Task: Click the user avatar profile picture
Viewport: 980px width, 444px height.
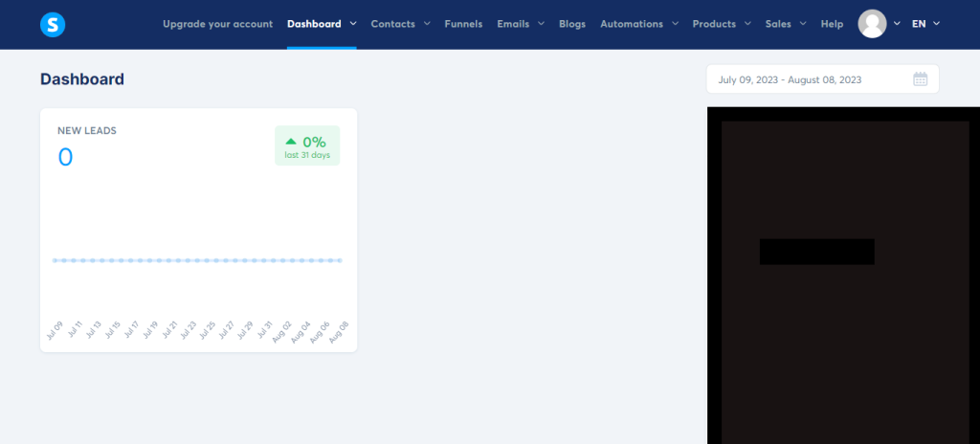Action: tap(872, 24)
